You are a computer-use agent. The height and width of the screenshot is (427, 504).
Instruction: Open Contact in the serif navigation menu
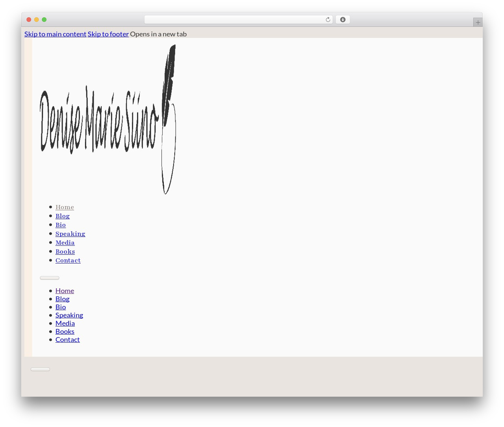pyautogui.click(x=68, y=260)
